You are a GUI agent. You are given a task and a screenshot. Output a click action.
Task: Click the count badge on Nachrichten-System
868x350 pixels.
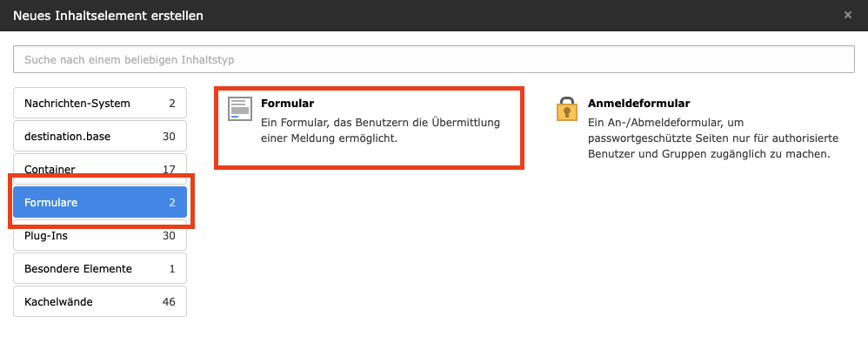click(x=172, y=104)
